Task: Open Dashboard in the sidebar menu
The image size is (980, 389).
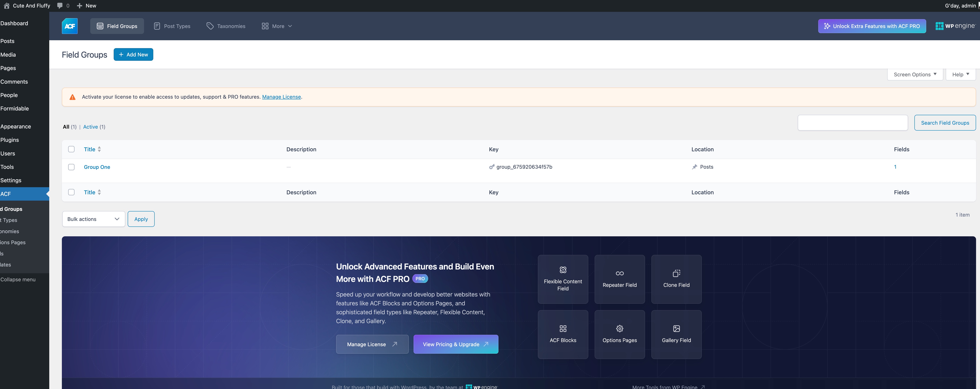Action: pyautogui.click(x=24, y=23)
